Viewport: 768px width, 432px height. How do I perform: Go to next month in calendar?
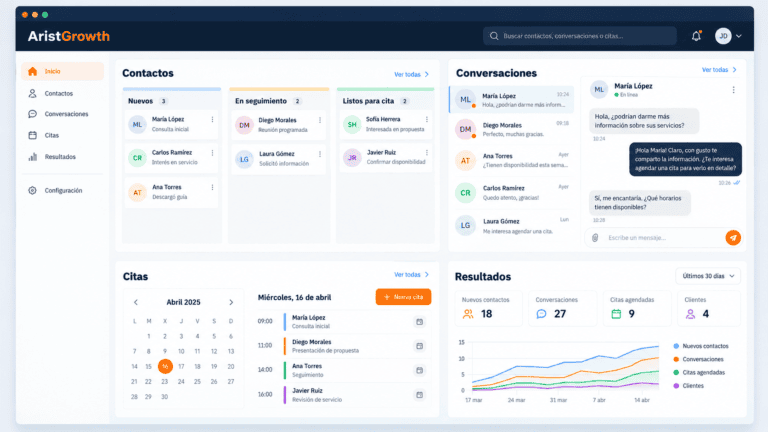tap(231, 302)
